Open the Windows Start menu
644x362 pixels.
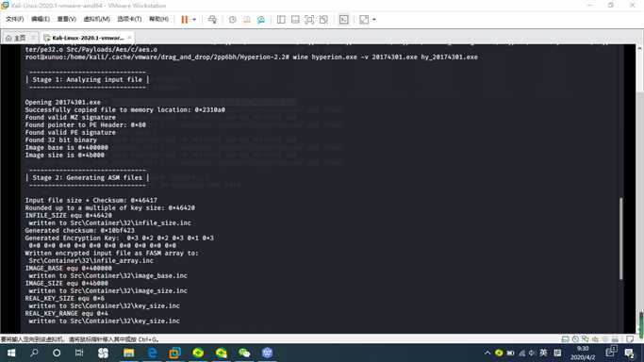tap(11, 353)
